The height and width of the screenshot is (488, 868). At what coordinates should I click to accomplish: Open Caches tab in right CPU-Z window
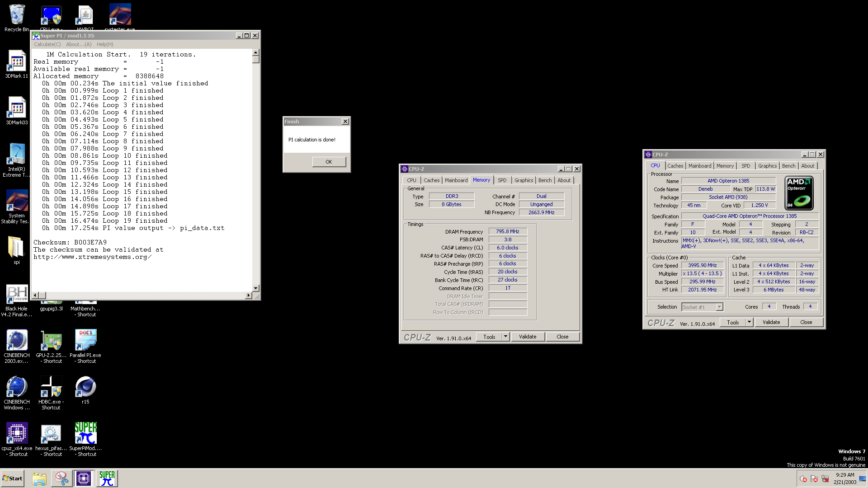point(675,166)
